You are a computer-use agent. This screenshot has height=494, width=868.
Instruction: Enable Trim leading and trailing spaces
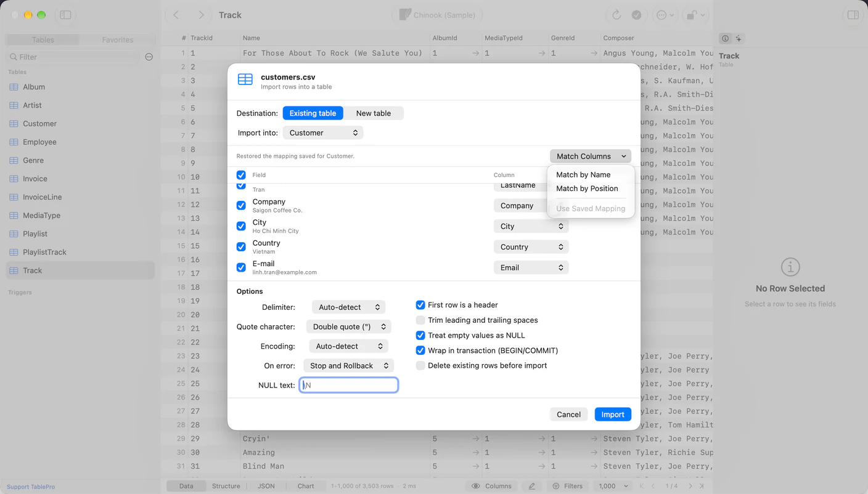[x=420, y=320]
